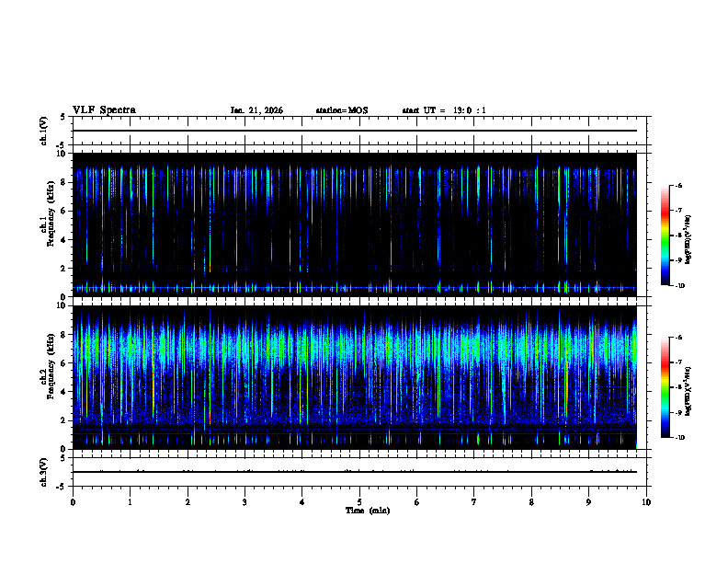Click inside the ch.1 spectrogram panel
The image size is (728, 563).
pos(355,224)
